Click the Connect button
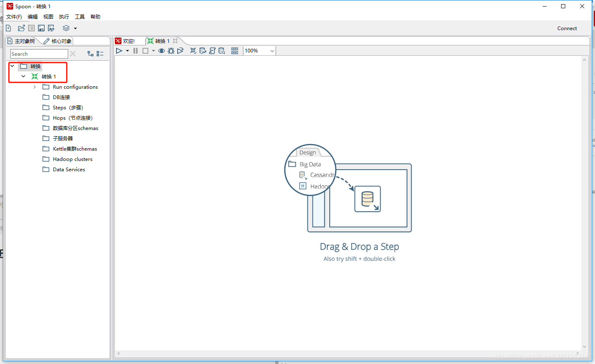Image resolution: width=595 pixels, height=364 pixels. (567, 28)
